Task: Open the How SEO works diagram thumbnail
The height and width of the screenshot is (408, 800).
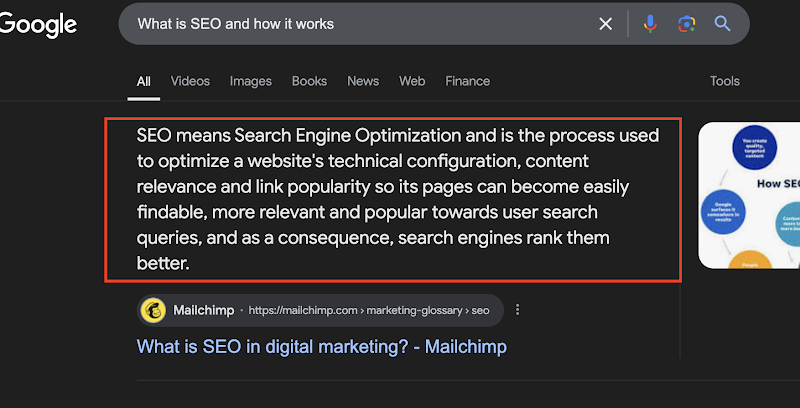Action: pos(749,195)
